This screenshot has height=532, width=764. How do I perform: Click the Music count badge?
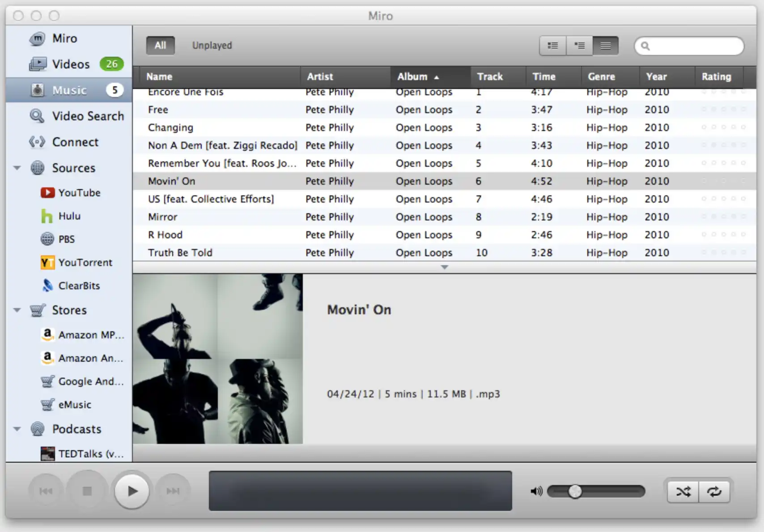115,90
